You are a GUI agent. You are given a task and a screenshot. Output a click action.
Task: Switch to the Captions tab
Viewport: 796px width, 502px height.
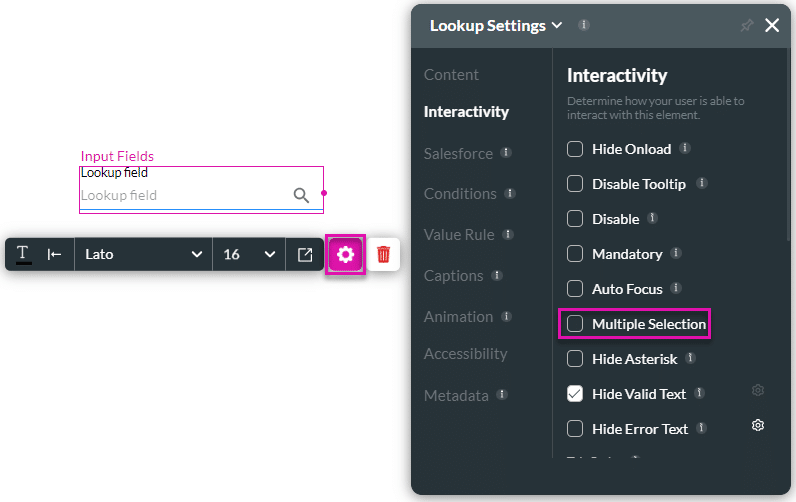pyautogui.click(x=453, y=276)
